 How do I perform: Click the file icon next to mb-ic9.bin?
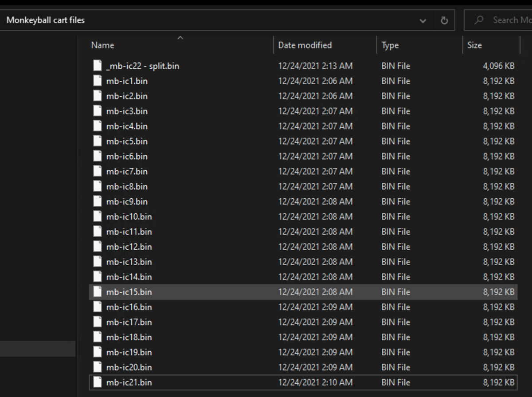[98, 201]
